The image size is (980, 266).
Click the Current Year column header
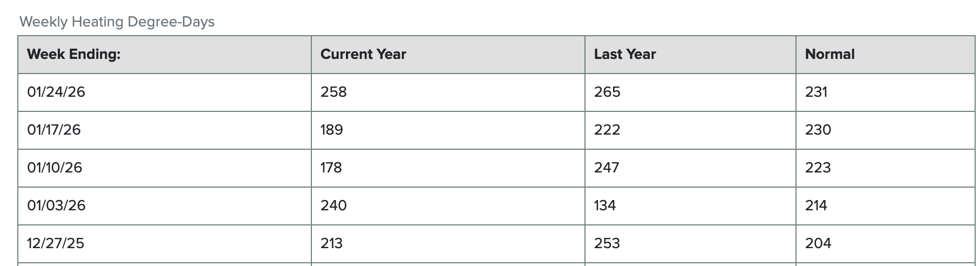coord(363,55)
